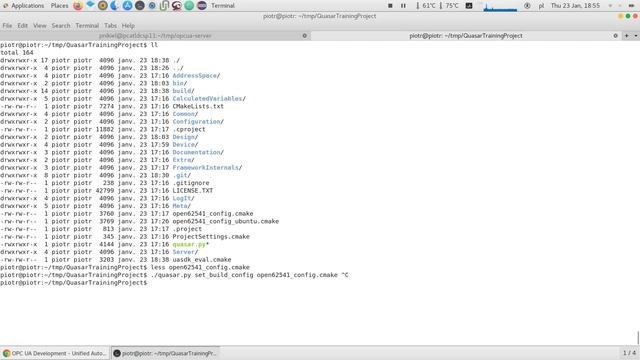640x360 pixels.
Task: Switch to OPC UA Development Chrome window
Action: click(x=55, y=353)
